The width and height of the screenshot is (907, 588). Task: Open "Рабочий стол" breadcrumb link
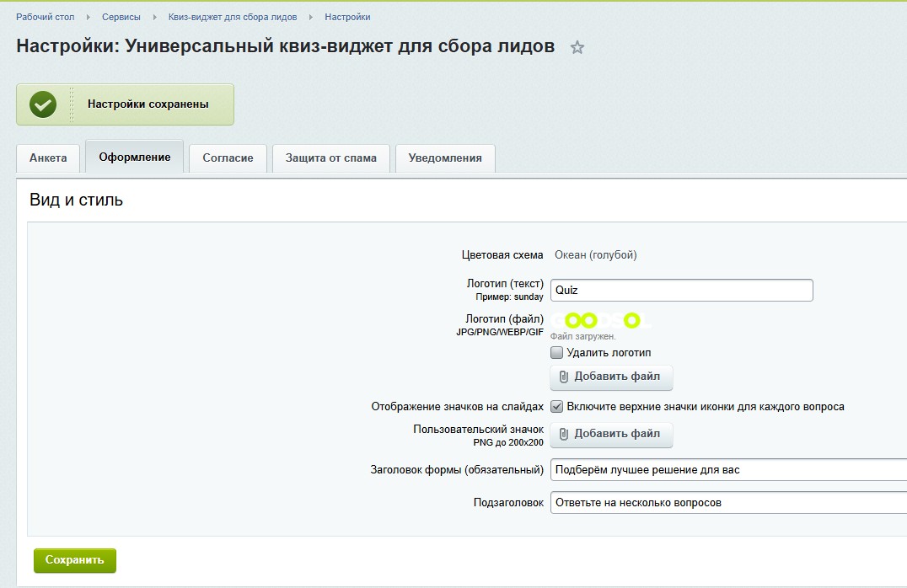point(46,18)
